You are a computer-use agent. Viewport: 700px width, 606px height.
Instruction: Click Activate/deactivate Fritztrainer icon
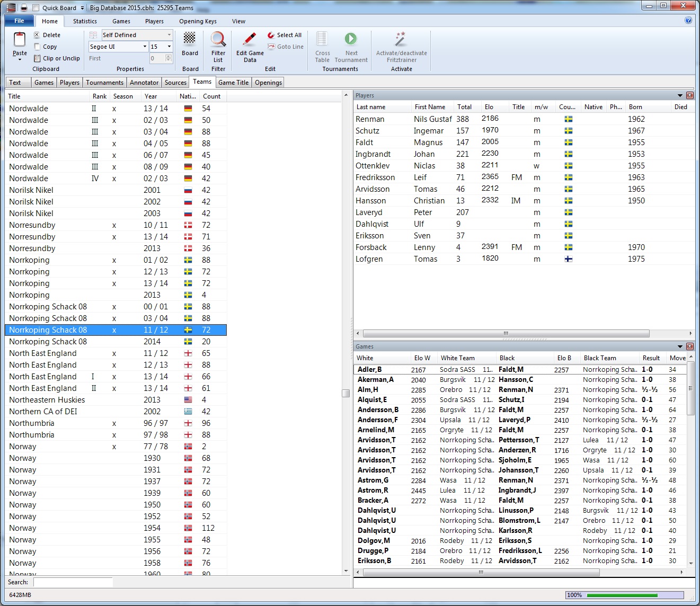point(400,47)
